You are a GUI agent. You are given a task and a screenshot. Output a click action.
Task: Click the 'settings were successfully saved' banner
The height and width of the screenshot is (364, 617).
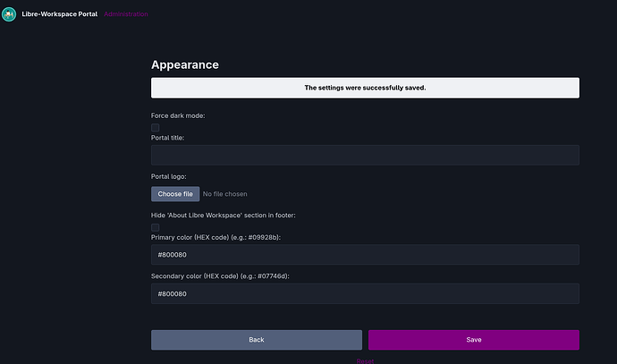[x=365, y=88]
